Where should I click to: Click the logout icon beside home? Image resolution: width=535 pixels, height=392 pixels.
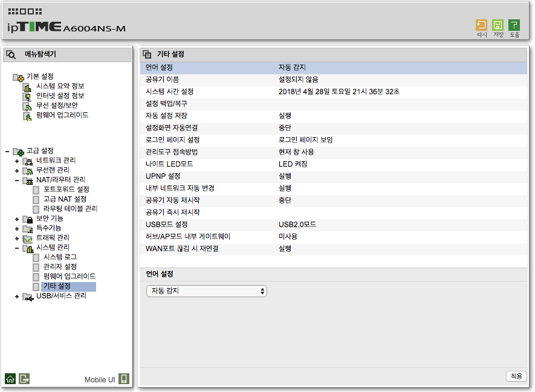(x=24, y=379)
